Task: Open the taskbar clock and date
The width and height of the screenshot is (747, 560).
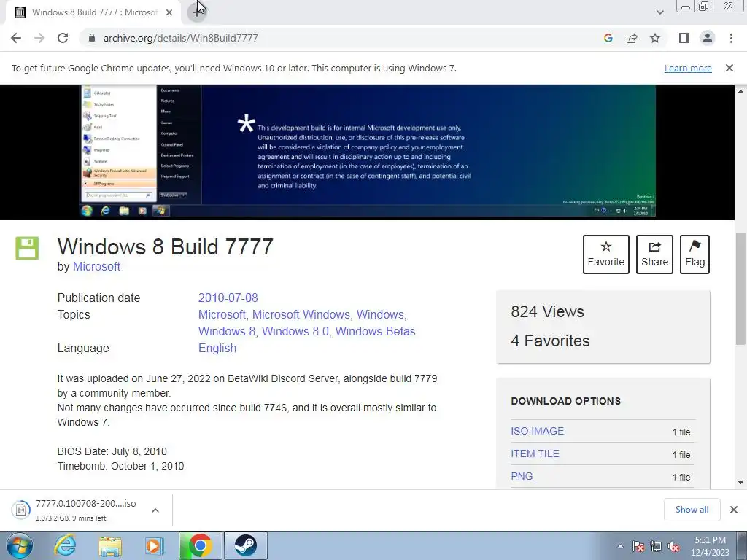Action: click(711, 546)
